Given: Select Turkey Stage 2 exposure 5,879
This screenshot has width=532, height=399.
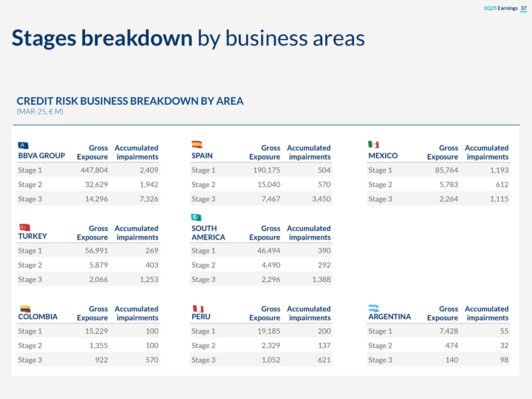Looking at the screenshot, I should (x=99, y=265).
